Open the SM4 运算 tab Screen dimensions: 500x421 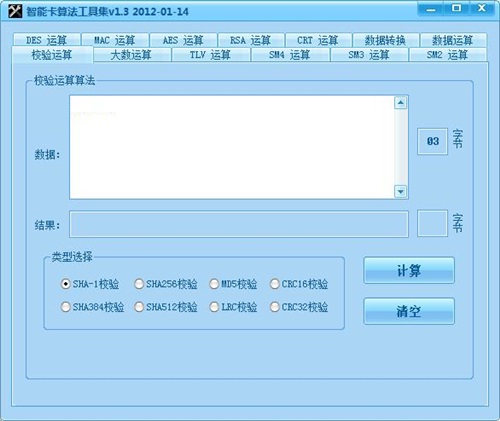click(290, 55)
